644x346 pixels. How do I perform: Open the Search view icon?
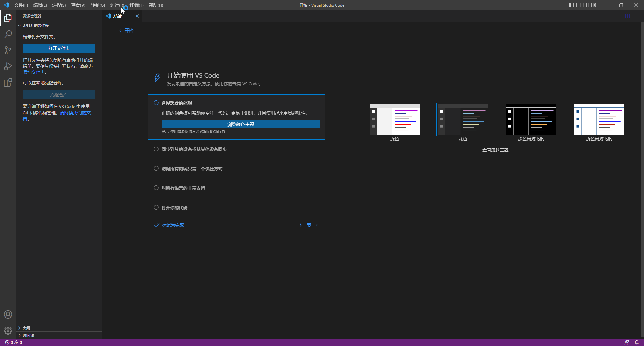pos(8,34)
